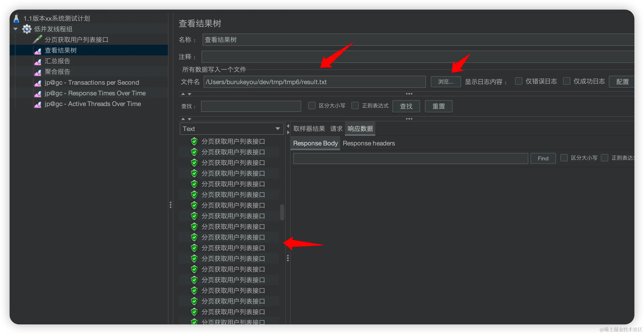Click the pipette icon beside 分页获取用户列表接口 in the tree

38,39
